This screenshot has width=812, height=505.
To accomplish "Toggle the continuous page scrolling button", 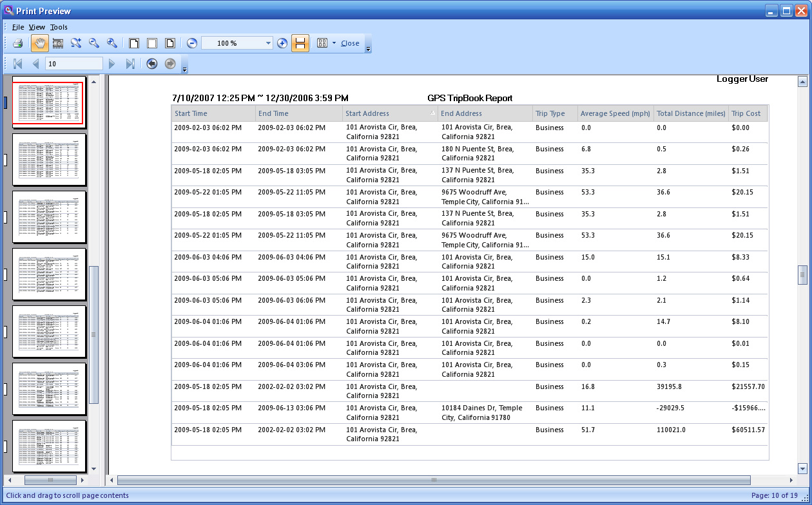I will (x=300, y=43).
